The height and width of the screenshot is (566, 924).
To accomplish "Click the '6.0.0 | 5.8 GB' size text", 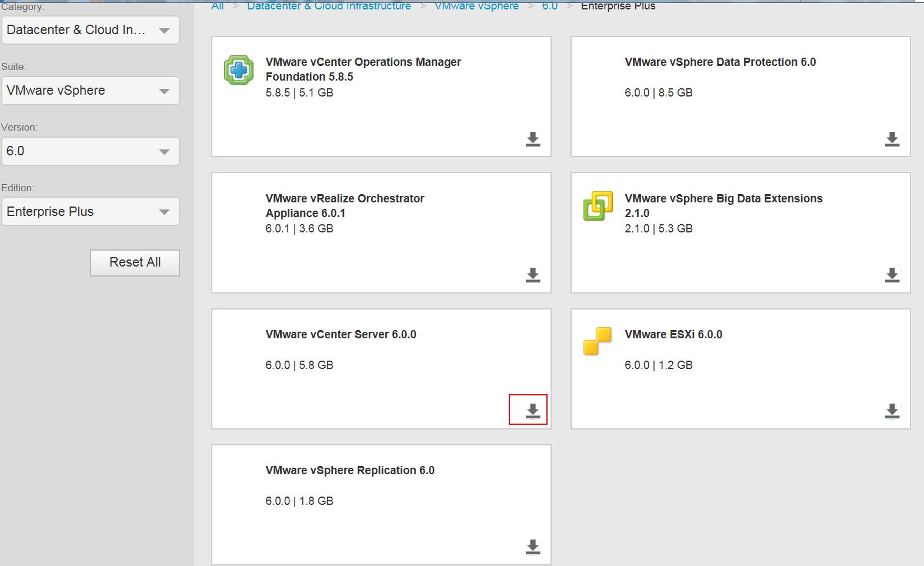I will pos(299,365).
